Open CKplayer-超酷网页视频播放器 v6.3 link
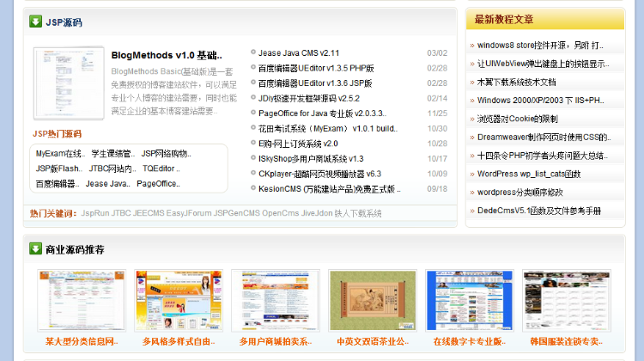Screen dimensions: 644x361 point(319,174)
